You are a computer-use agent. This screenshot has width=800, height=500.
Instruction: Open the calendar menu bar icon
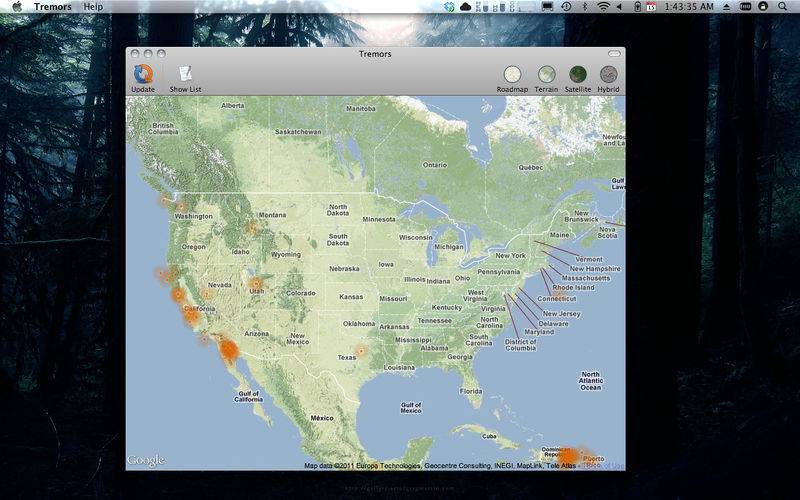click(651, 7)
